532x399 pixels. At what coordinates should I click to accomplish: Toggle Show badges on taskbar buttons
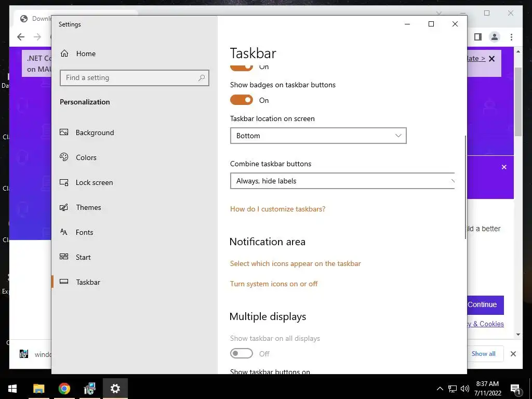[x=242, y=100]
